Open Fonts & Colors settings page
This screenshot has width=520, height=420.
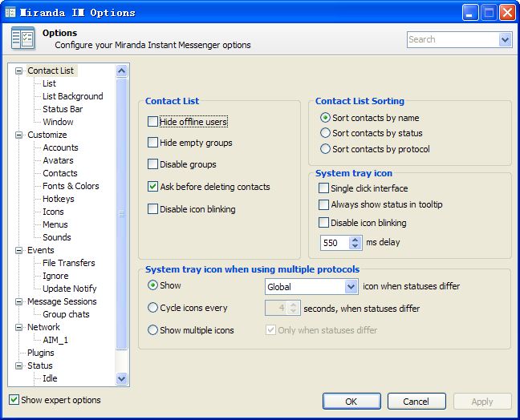point(71,186)
